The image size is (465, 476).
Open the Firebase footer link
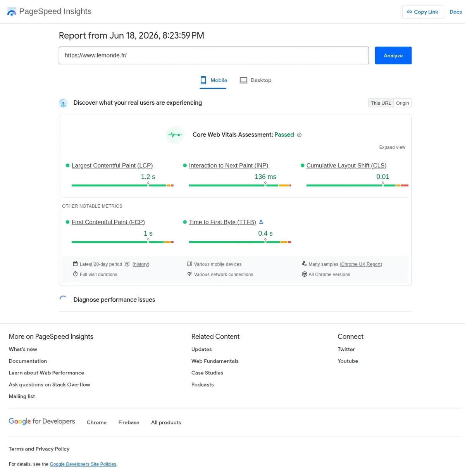pos(129,423)
